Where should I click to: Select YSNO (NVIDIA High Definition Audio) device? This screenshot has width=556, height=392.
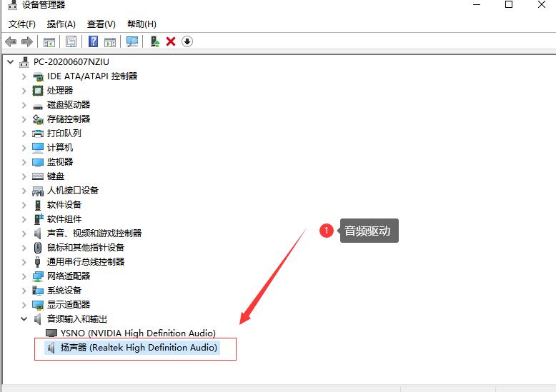138,333
